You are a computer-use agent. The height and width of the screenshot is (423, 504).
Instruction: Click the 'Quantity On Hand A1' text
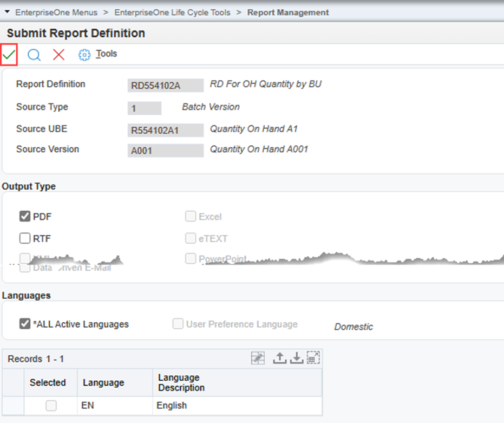pyautogui.click(x=253, y=129)
